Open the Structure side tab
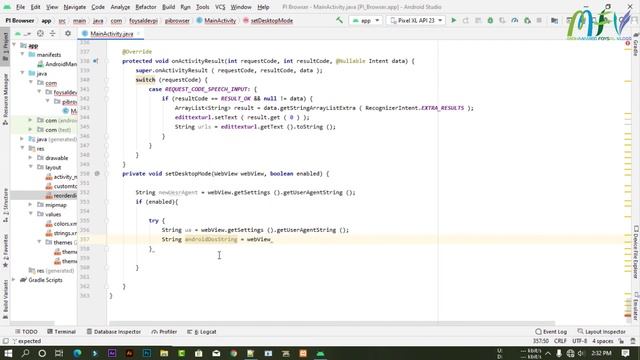Screen dimensions: 640x360 pyautogui.click(x=5, y=205)
